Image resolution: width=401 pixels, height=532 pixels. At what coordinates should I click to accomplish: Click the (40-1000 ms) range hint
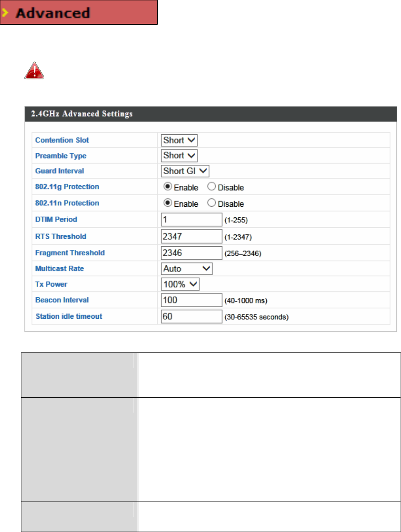point(246,301)
